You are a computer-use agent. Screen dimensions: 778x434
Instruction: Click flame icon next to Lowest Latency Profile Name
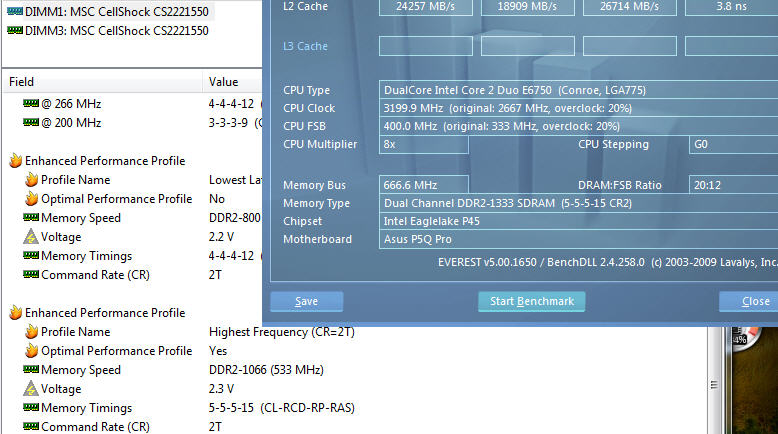[32, 179]
